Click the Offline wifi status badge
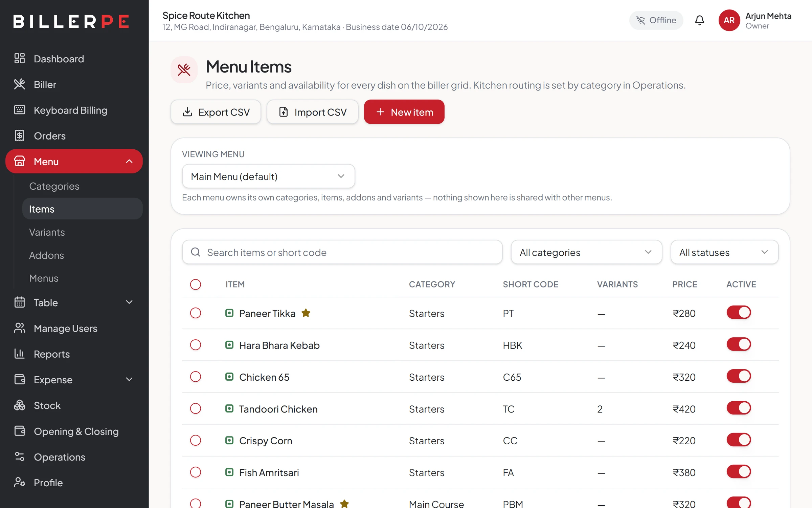This screenshot has height=508, width=812. point(656,20)
